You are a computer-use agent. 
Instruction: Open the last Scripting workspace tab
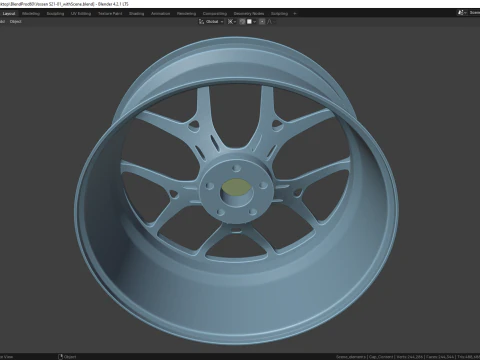[279, 14]
